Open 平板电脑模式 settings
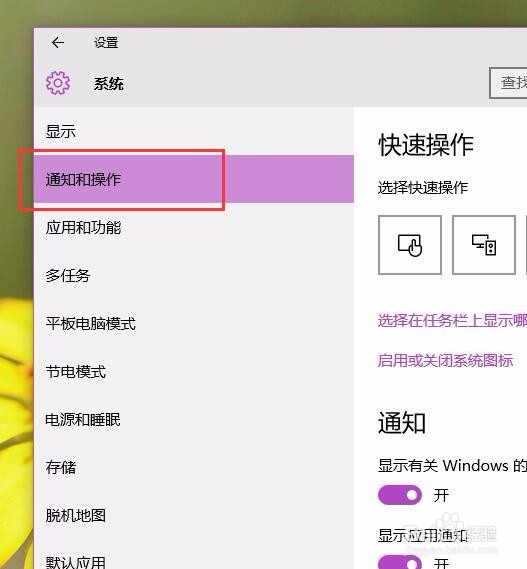Image resolution: width=527 pixels, height=569 pixels. [x=194, y=323]
